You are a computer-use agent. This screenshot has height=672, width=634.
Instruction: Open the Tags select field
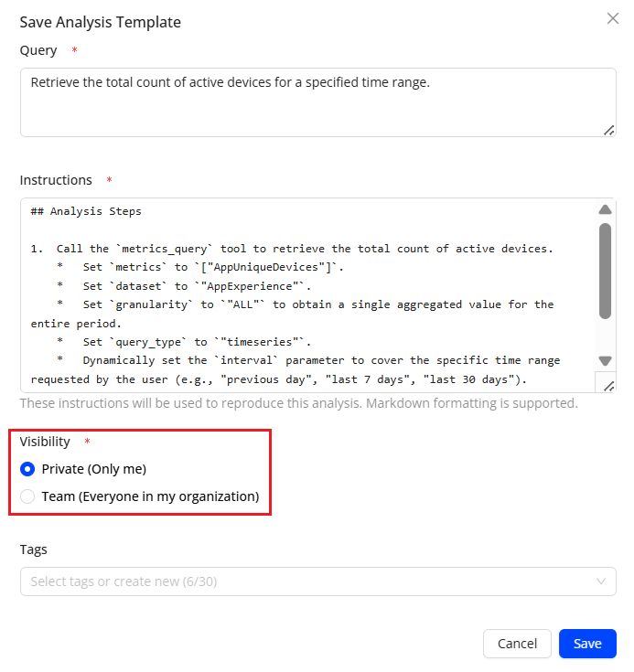click(x=311, y=581)
